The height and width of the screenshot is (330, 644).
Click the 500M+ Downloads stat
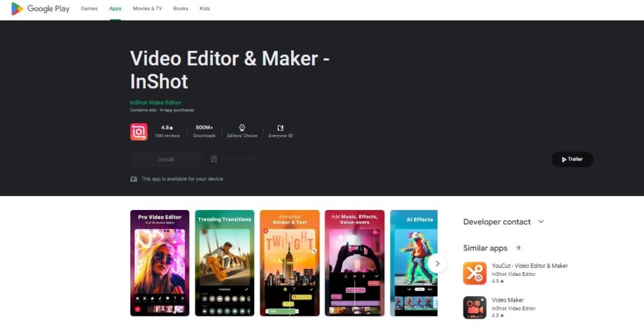pyautogui.click(x=204, y=131)
